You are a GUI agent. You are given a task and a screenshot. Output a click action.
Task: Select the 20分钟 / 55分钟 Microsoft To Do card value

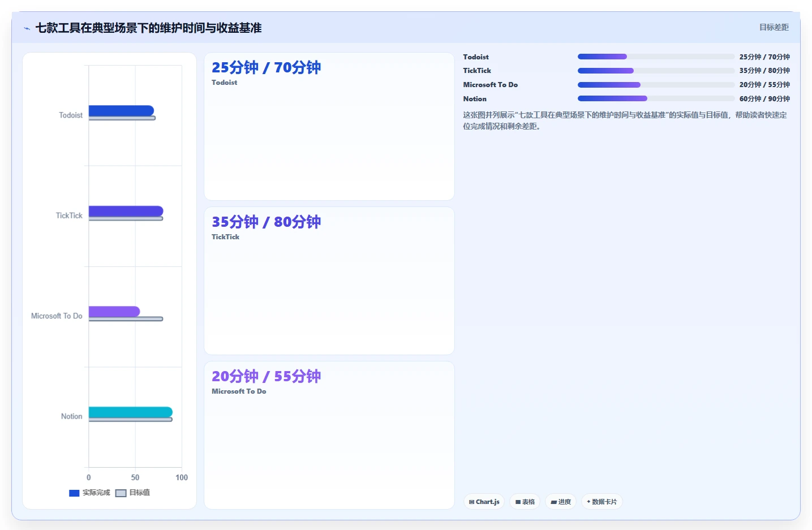tap(266, 376)
